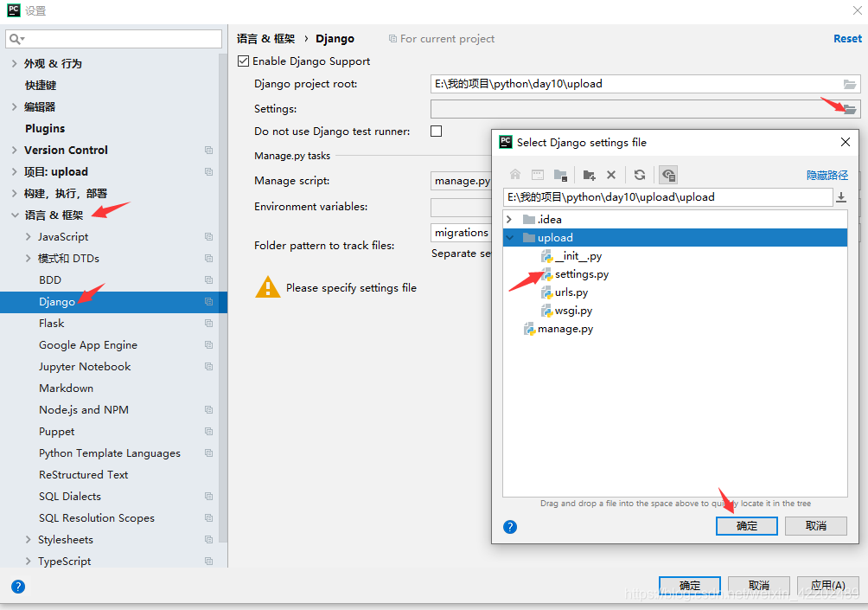Click help icon in Select Django settings dialog
Viewport: 868px width, 610px height.
(510, 526)
